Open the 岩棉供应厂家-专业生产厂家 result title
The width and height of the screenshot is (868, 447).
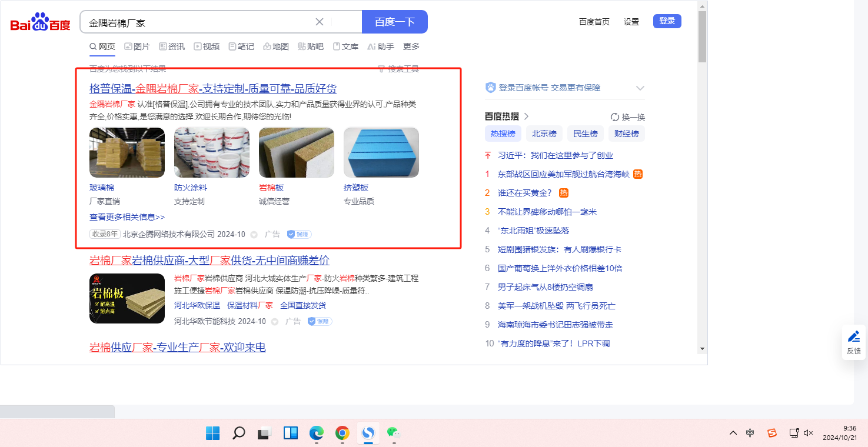[x=178, y=348]
